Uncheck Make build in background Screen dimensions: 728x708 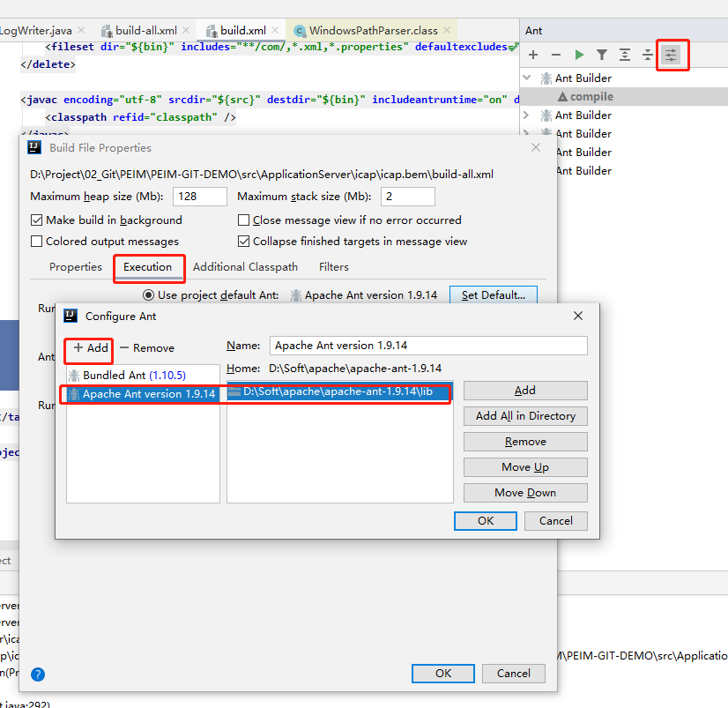36,220
